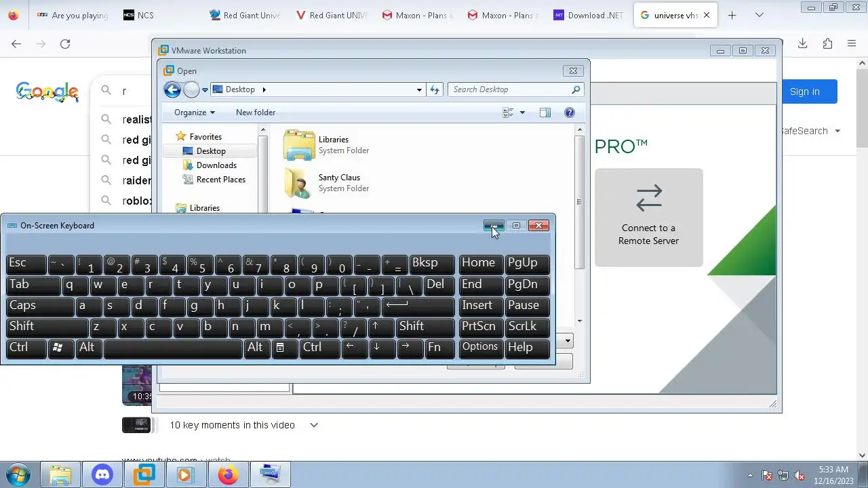868x488 pixels.
Task: Open Firefox hamburger menu
Action: (x=852, y=43)
